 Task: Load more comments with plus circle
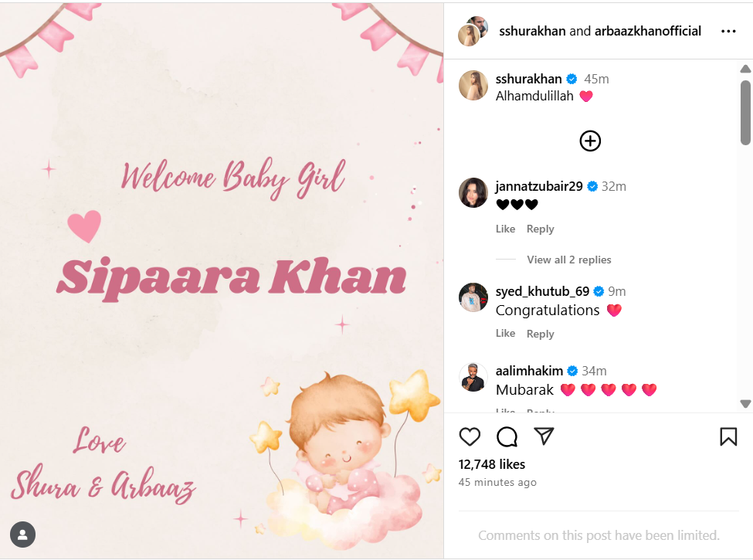[x=590, y=141]
